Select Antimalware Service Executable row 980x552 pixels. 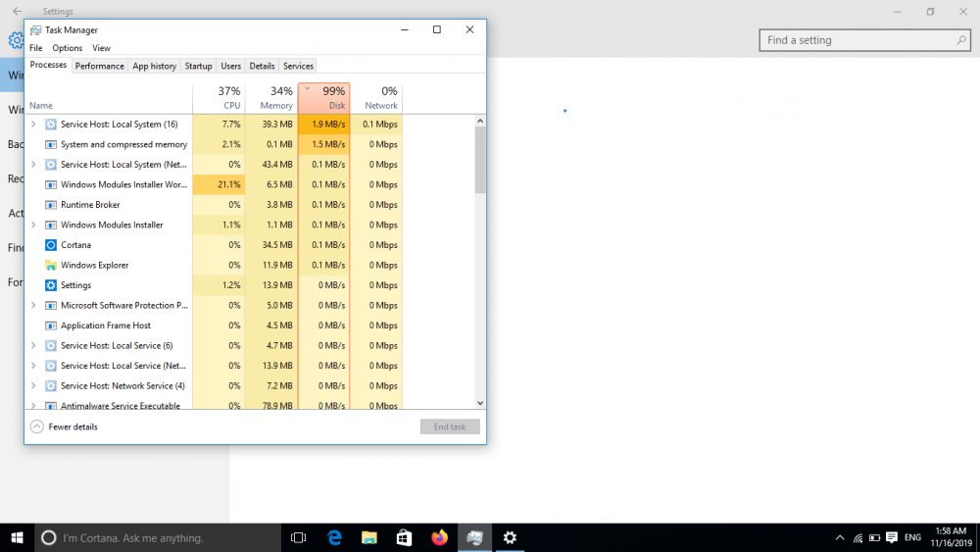coord(213,406)
